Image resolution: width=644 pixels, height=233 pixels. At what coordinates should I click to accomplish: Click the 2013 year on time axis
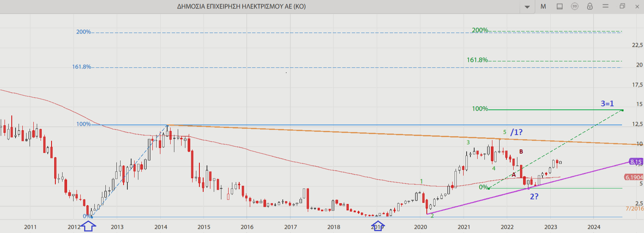coord(117,227)
